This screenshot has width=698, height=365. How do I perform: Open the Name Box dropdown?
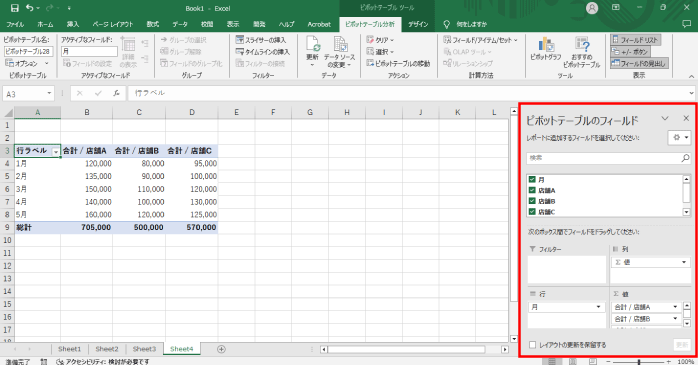coord(49,93)
